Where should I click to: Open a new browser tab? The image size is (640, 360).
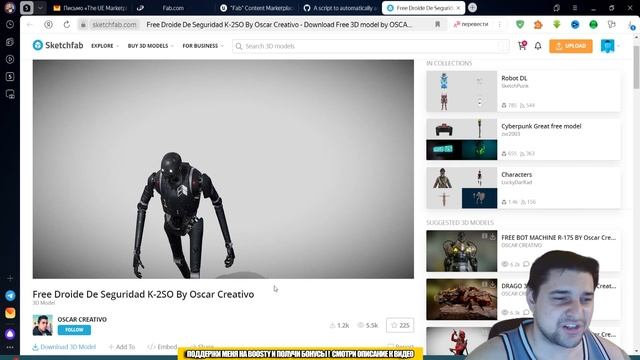coord(472,8)
